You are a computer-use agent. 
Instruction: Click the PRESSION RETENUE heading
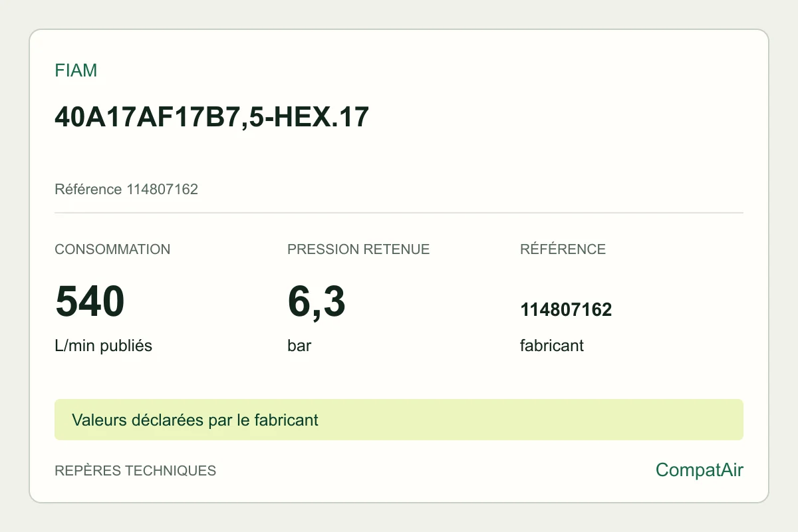(x=358, y=249)
